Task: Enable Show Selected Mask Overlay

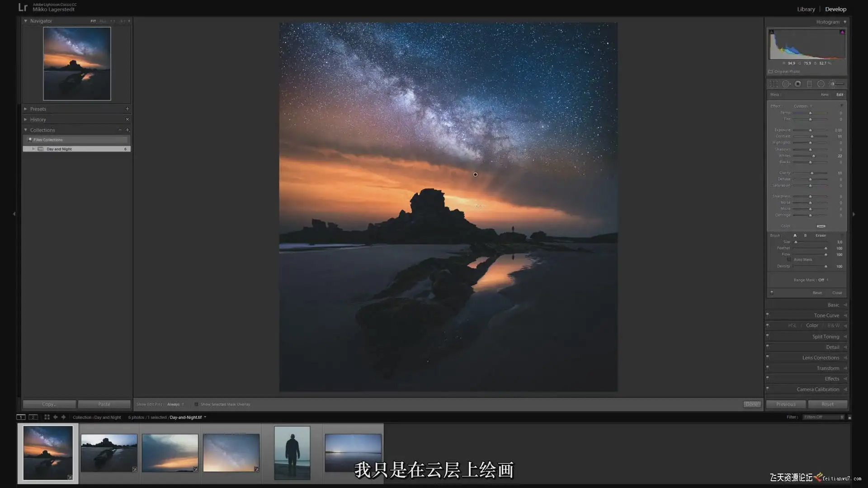Action: coord(196,404)
